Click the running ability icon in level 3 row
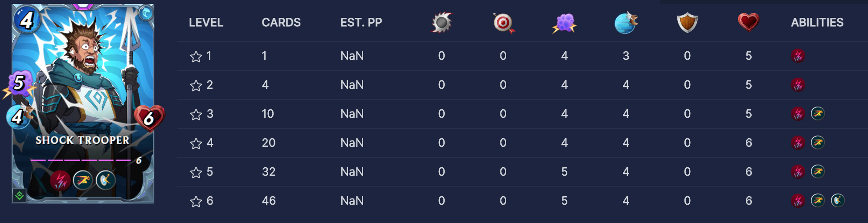The height and width of the screenshot is (223, 868). pyautogui.click(x=818, y=114)
